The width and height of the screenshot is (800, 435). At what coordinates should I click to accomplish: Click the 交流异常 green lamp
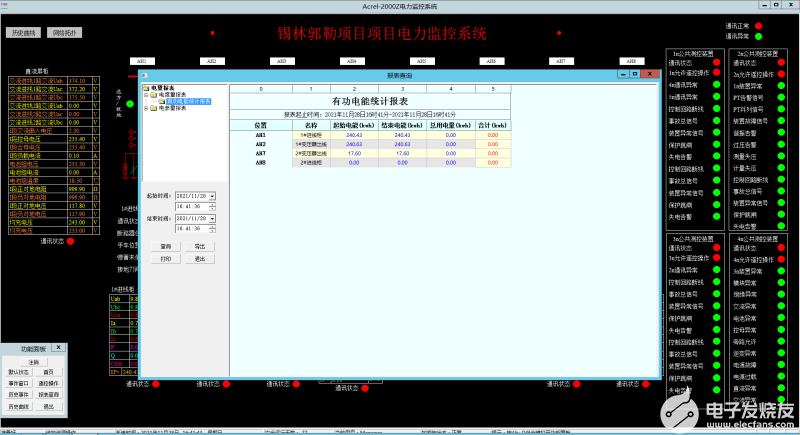coord(781,306)
